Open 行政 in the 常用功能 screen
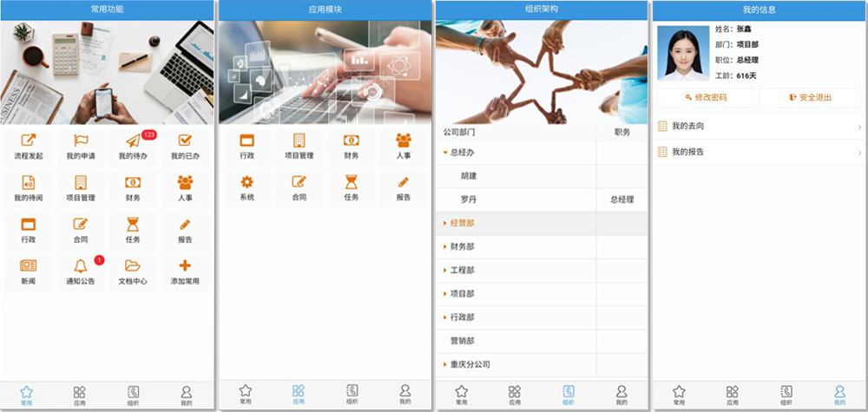 pos(29,231)
